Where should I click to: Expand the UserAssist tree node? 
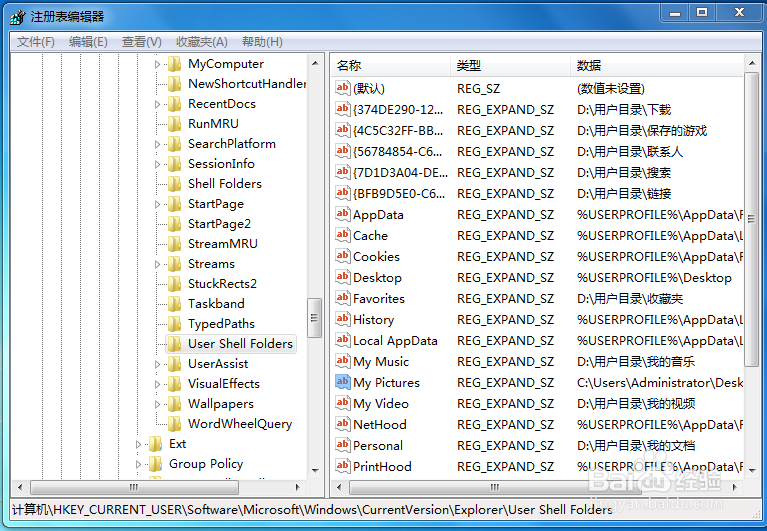[x=157, y=364]
